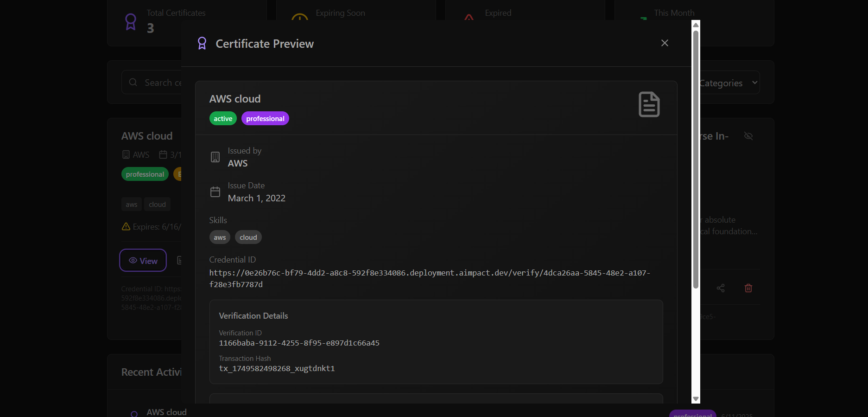Toggle the hidden-eye visibility icon on right card
Viewport: 868px width, 417px height.
click(748, 136)
